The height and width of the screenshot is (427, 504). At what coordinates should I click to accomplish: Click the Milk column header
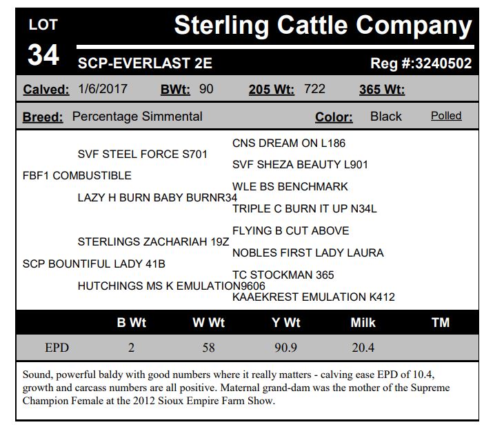coord(363,322)
